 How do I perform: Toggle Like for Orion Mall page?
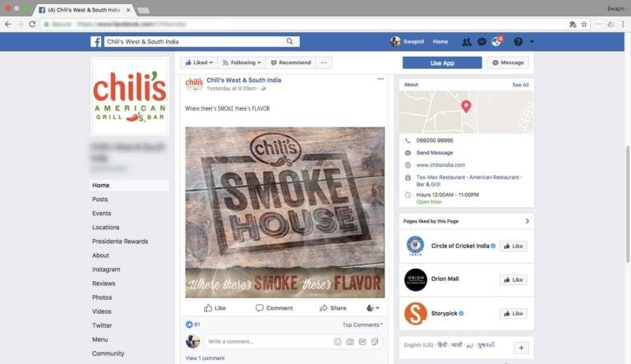pos(513,279)
